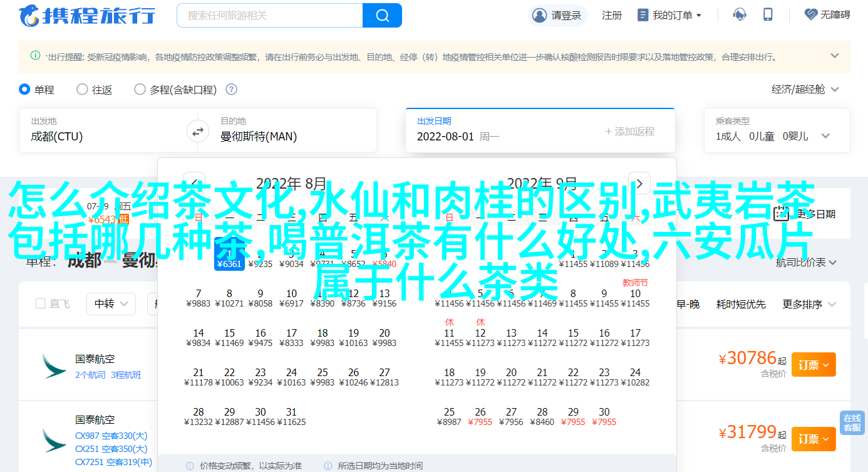
Task: Swap departure and destination cities
Action: pyautogui.click(x=197, y=132)
